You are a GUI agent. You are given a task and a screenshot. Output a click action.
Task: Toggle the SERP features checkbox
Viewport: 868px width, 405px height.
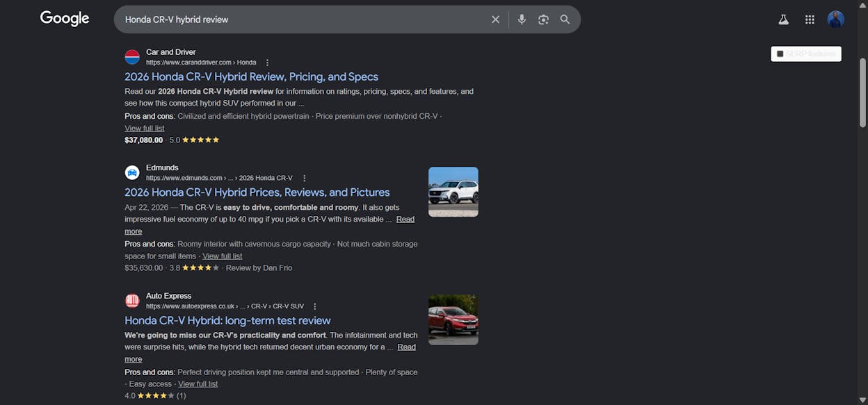780,53
